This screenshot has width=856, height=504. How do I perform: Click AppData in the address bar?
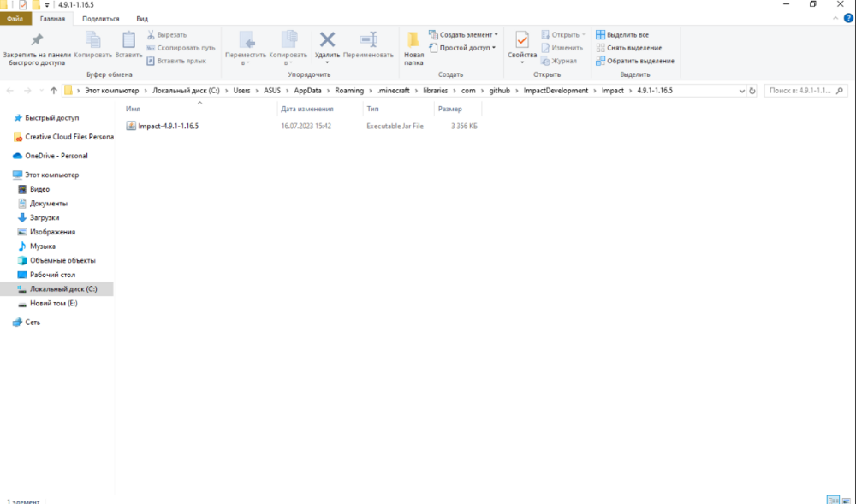[x=307, y=91]
